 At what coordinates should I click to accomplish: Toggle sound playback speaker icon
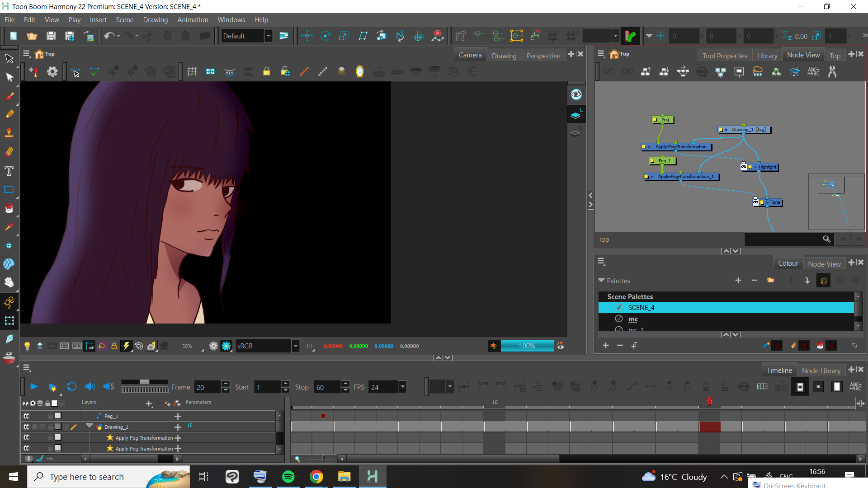90,387
